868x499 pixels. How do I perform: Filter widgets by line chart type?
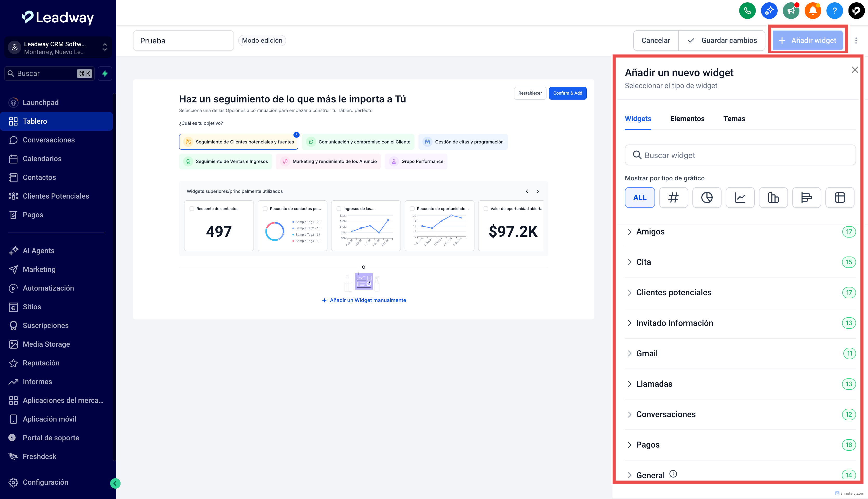click(x=740, y=198)
